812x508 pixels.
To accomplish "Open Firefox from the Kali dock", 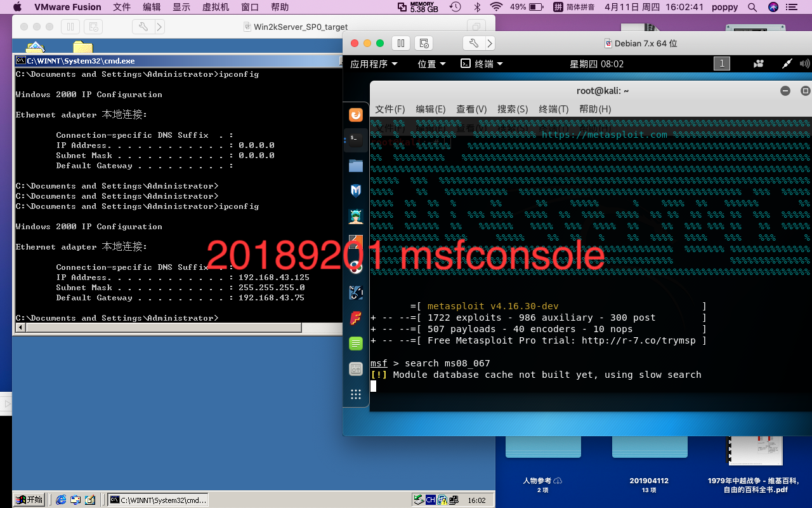I will point(356,115).
